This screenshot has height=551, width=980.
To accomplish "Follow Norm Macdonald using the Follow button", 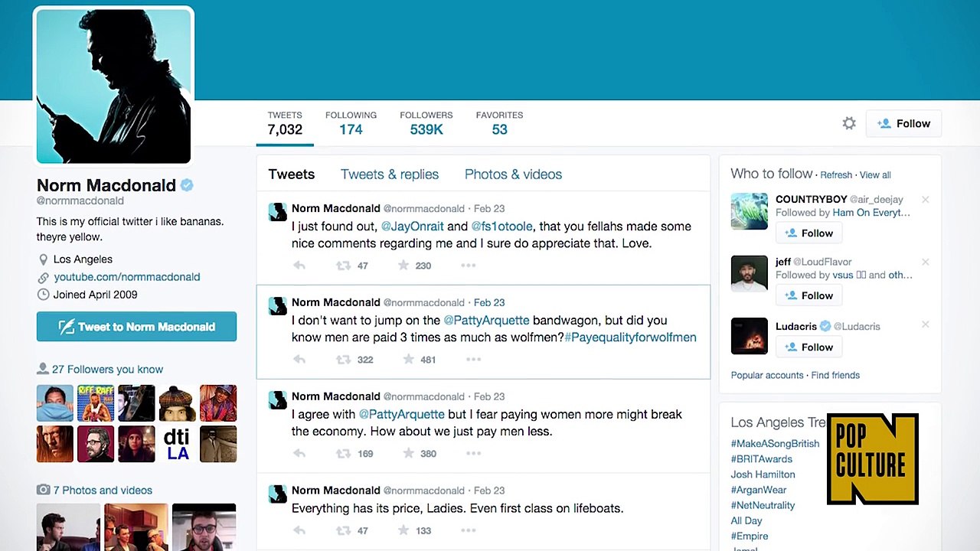I will coord(903,123).
